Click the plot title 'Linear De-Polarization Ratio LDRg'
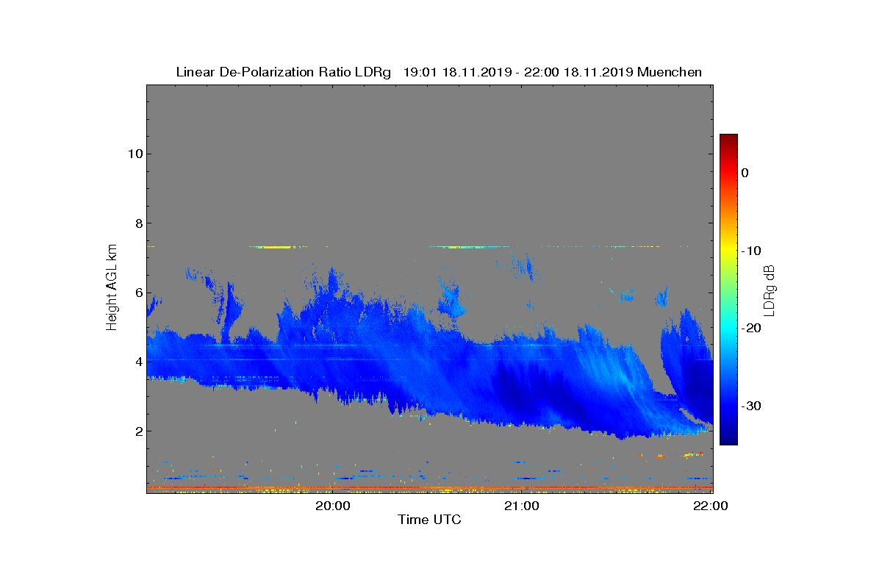Image resolution: width=882 pixels, height=588 pixels. point(283,72)
